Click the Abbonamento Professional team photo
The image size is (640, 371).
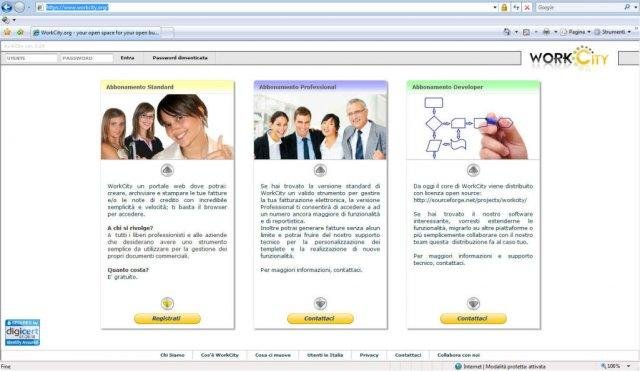tap(320, 127)
